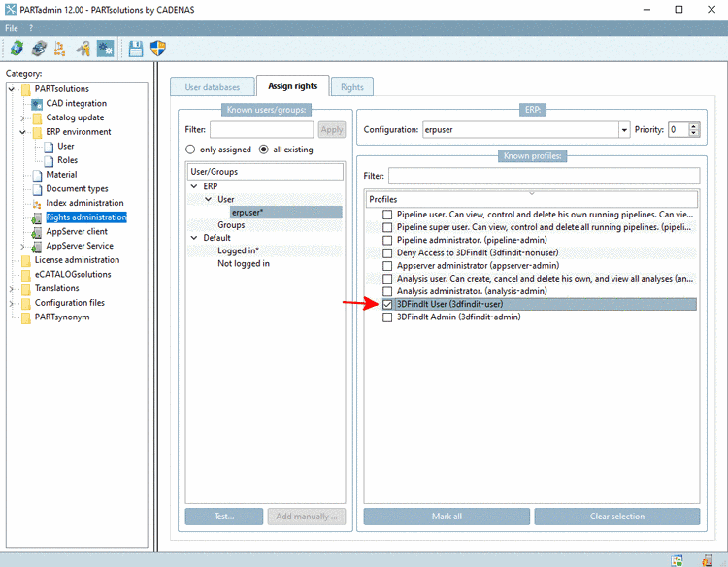728x567 pixels.
Task: Collapse the User node under ERP
Action: pyautogui.click(x=209, y=199)
